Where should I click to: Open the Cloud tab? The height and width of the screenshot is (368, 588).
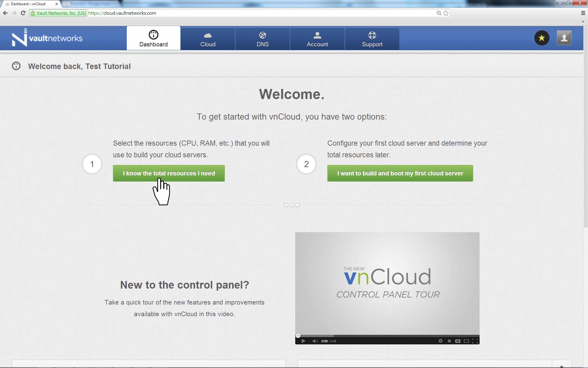[208, 39]
